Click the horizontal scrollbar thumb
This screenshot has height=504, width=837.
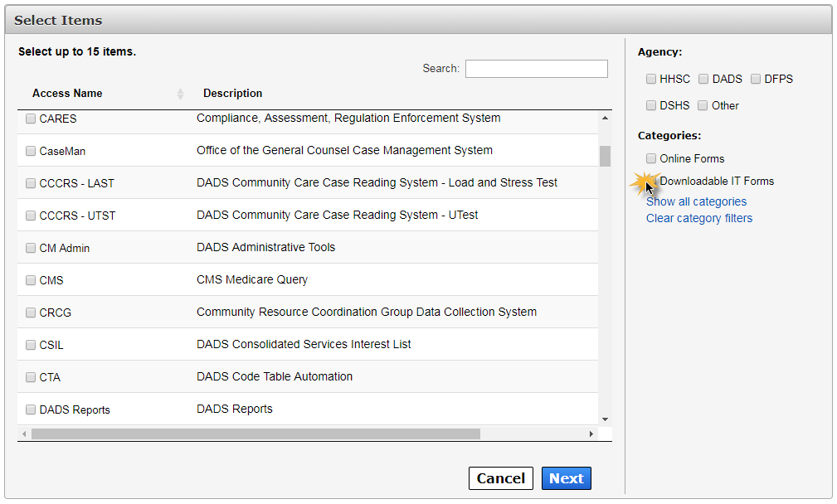(x=255, y=434)
